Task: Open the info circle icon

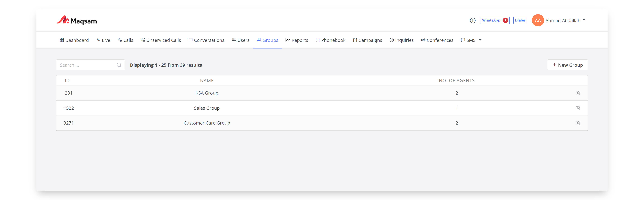Action: point(473,20)
